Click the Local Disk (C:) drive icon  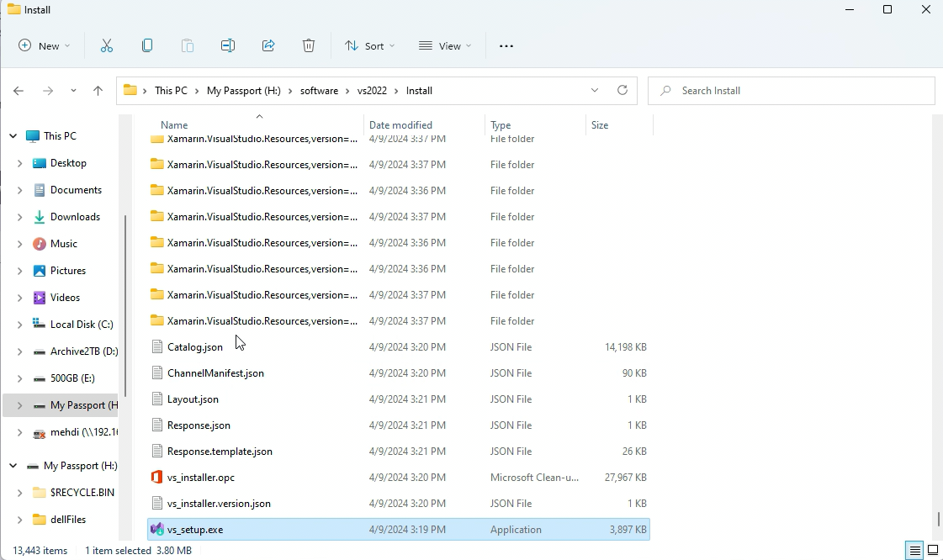[39, 324]
